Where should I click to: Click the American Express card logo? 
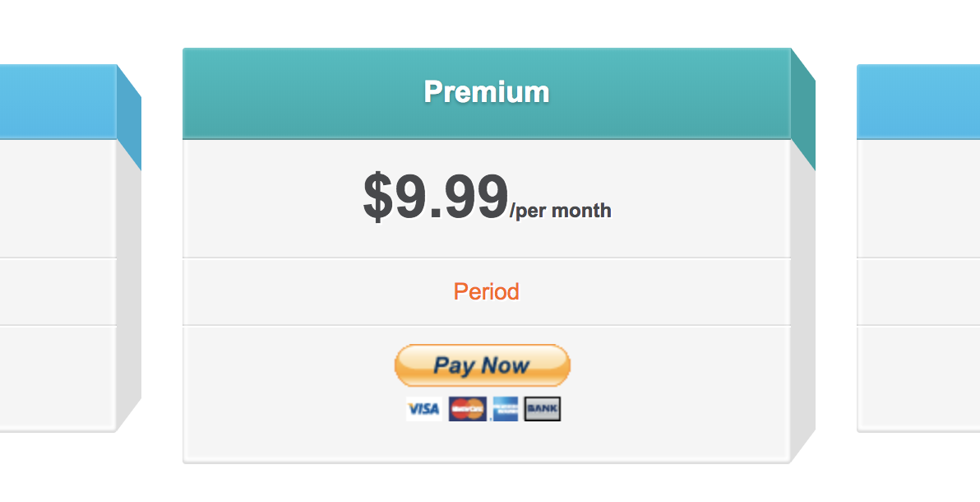505,409
